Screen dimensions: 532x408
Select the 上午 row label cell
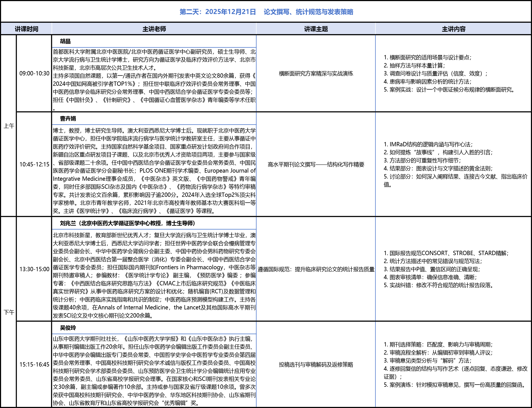click(9, 126)
